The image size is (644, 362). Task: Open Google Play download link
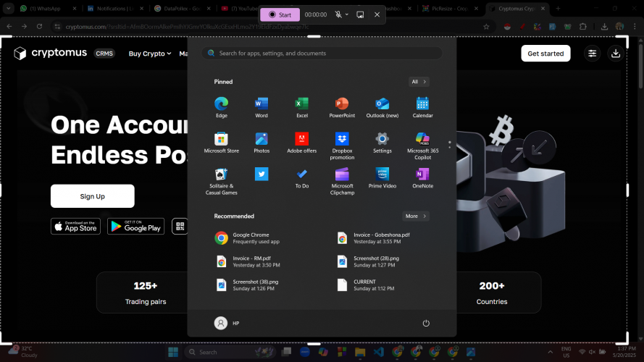[135, 226]
